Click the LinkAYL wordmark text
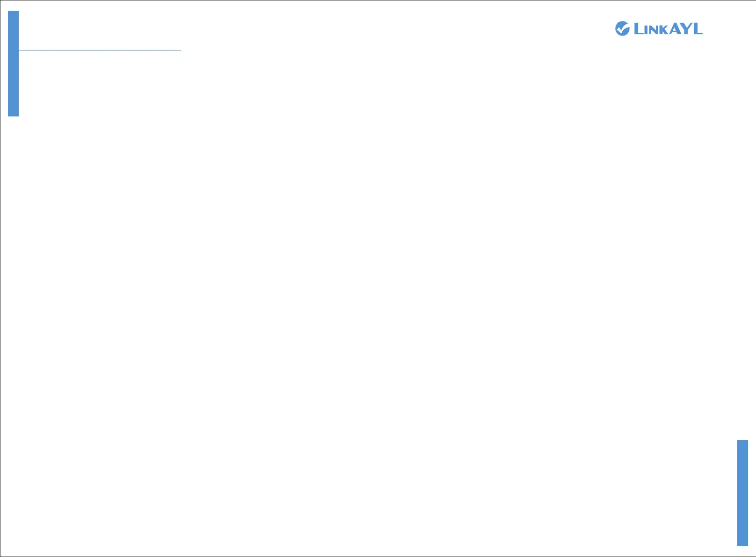Screen dimensions: 756x557 (669, 29)
